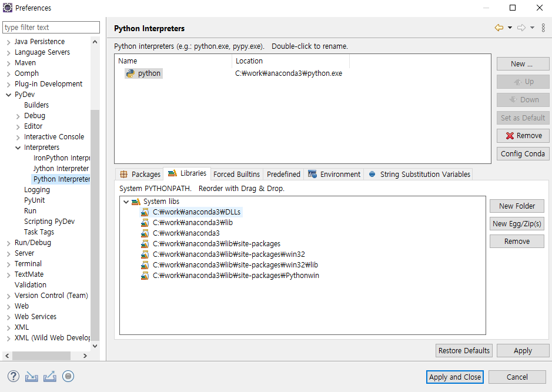Image resolution: width=552 pixels, height=392 pixels.
Task: Click the New ... interpreter button
Action: (523, 63)
